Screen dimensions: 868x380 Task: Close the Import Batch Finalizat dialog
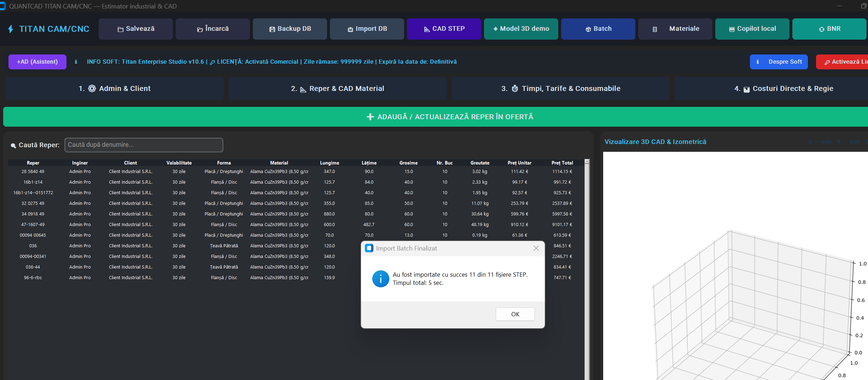[536, 248]
